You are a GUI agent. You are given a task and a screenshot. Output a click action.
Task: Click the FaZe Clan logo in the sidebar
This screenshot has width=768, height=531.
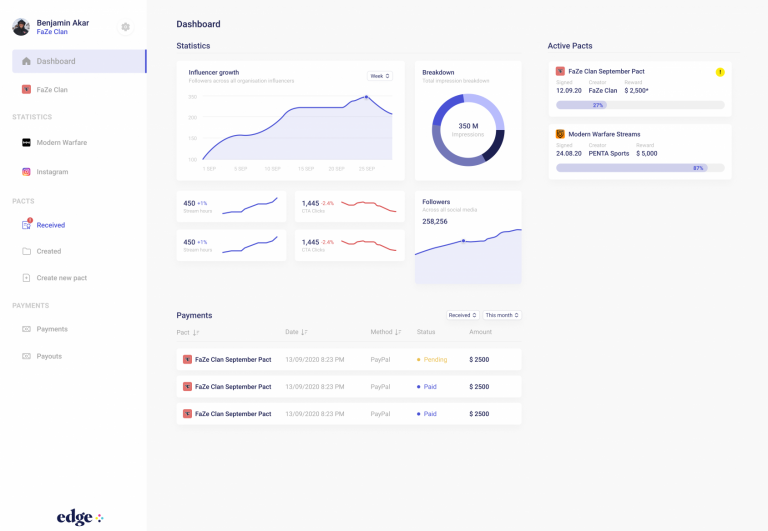tap(26, 90)
